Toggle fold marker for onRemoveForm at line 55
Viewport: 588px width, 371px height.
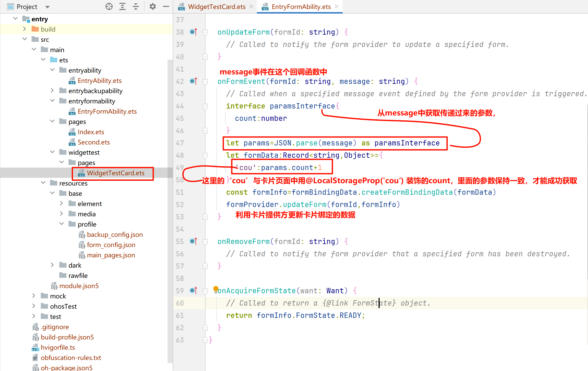click(205, 241)
